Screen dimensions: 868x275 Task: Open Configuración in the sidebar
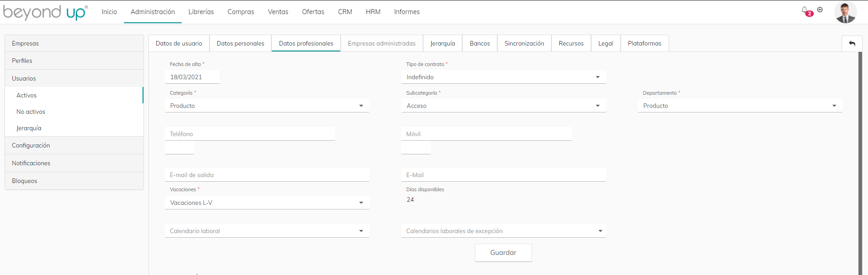(x=31, y=146)
